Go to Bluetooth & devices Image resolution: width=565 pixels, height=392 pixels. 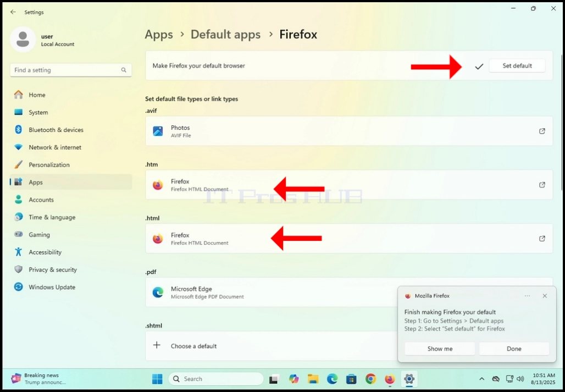pos(70,130)
